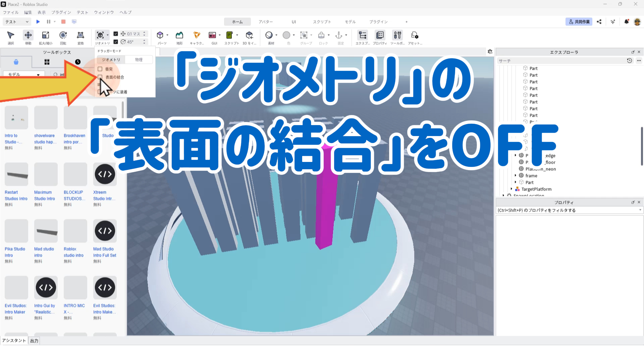
Task: Toggle the 衝突 (collision) checkbox
Action: [x=100, y=69]
